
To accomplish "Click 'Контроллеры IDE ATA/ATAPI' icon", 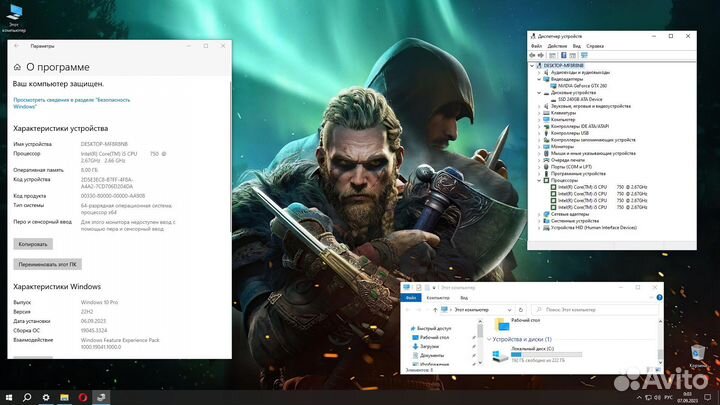I will coord(546,126).
